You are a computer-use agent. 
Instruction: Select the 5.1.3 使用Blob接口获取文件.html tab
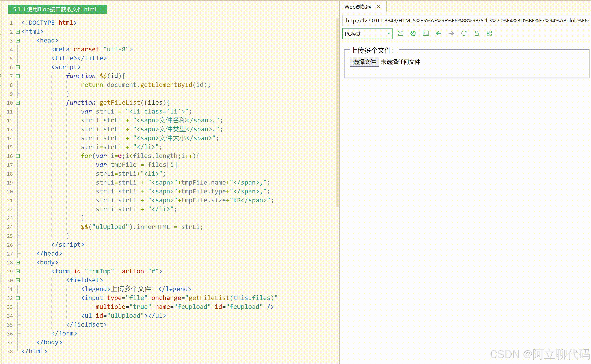[57, 9]
